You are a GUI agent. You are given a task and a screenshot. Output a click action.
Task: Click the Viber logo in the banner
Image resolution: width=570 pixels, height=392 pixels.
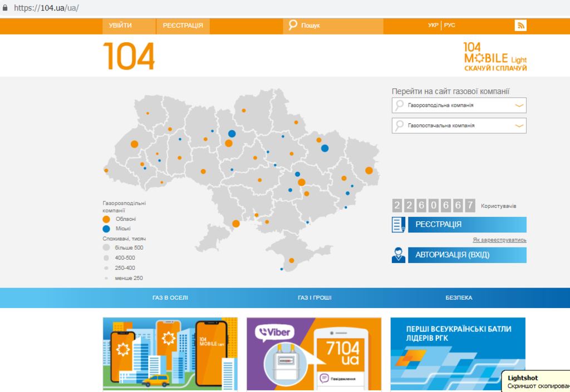tap(275, 333)
